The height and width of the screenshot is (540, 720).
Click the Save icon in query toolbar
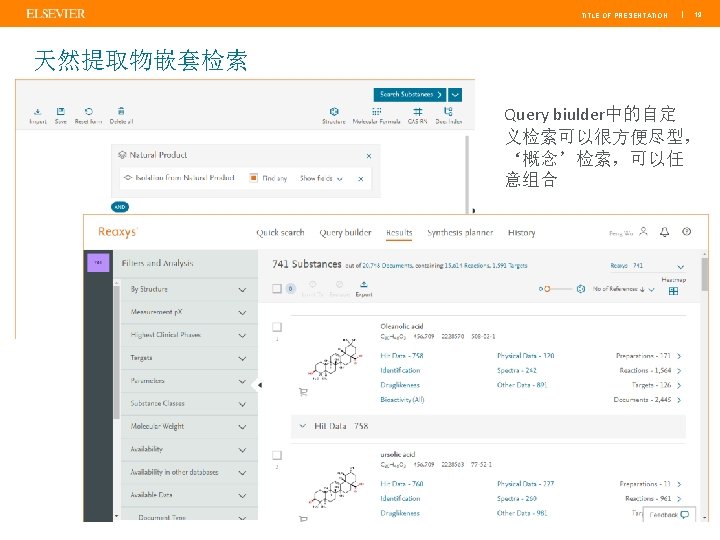point(61,112)
